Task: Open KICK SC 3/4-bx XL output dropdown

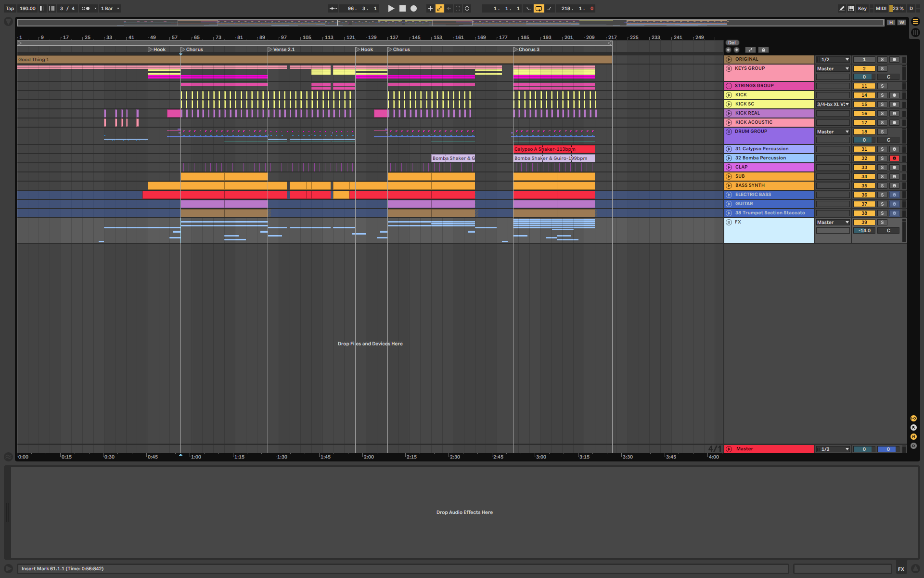Action: [x=833, y=104]
